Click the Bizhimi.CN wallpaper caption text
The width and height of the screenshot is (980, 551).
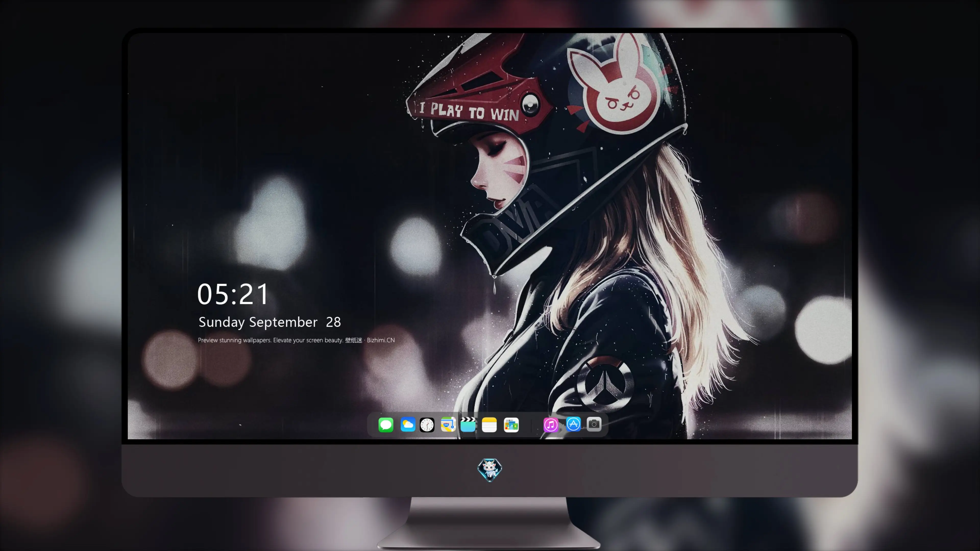point(296,340)
